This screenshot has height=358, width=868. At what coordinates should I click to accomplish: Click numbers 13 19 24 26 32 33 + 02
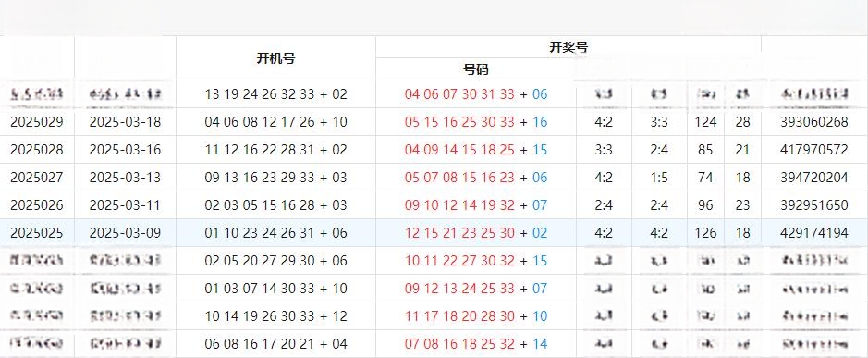point(275,94)
